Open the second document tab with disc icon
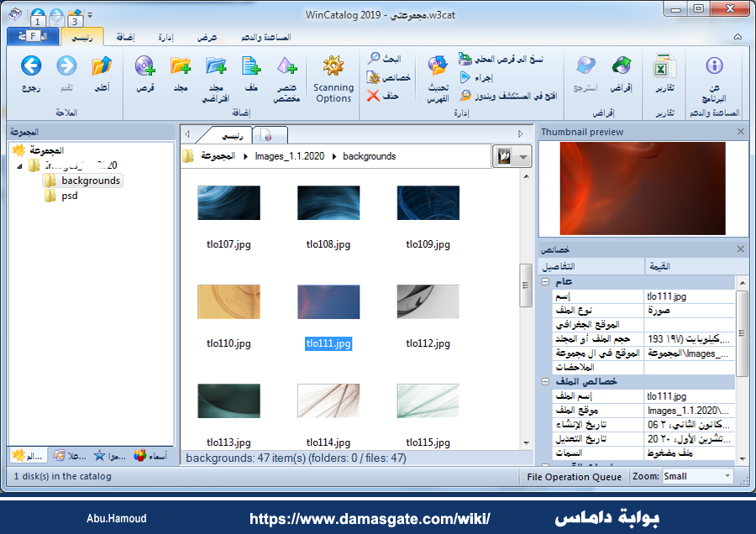 coord(270,135)
